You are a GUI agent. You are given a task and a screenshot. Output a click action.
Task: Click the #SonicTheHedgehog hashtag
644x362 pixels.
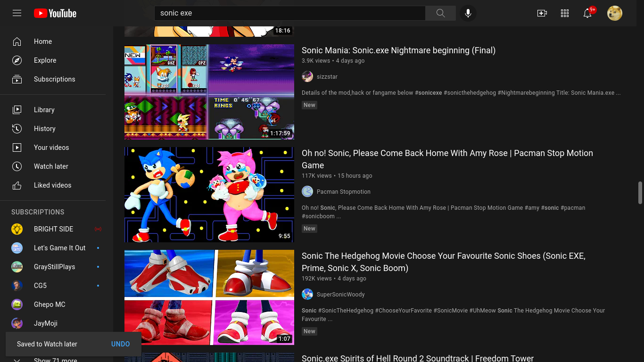[346, 311]
